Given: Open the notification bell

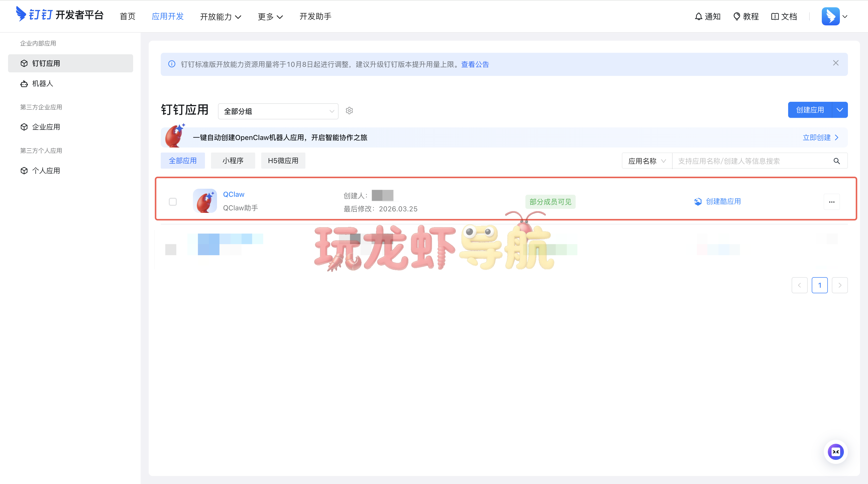Looking at the screenshot, I should [698, 16].
